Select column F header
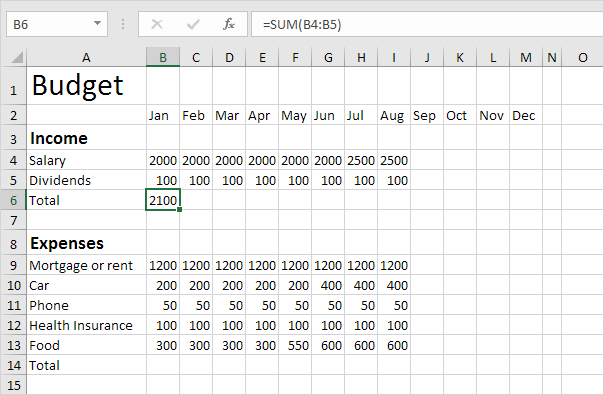Screen dimensions: 604x395 click(295, 57)
